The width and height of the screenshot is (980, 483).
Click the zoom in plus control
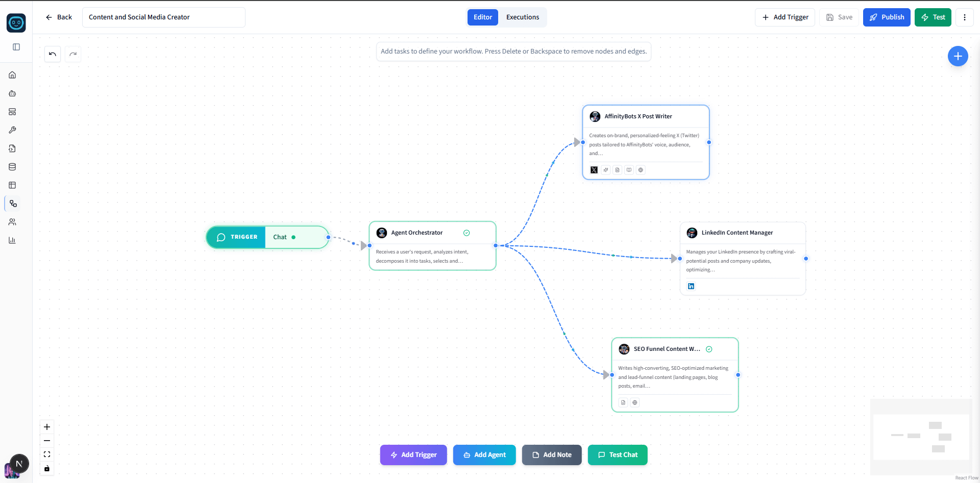pos(47,427)
